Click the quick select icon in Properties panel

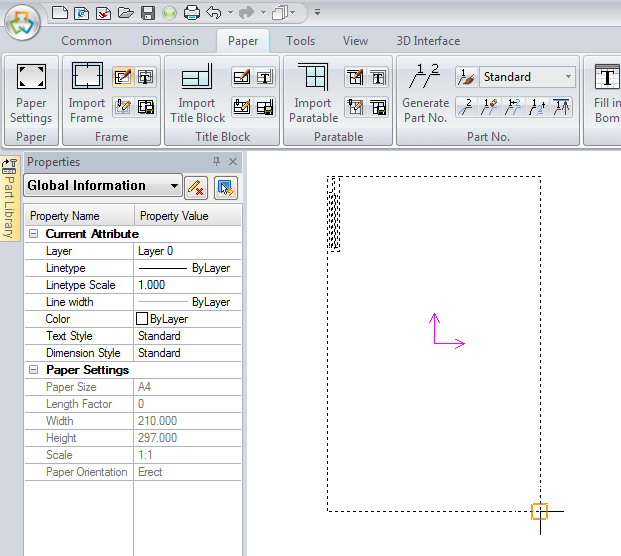tap(226, 187)
